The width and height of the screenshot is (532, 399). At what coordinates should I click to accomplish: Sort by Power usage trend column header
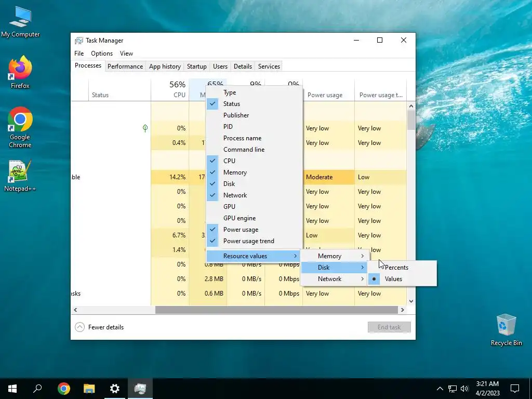pos(381,90)
